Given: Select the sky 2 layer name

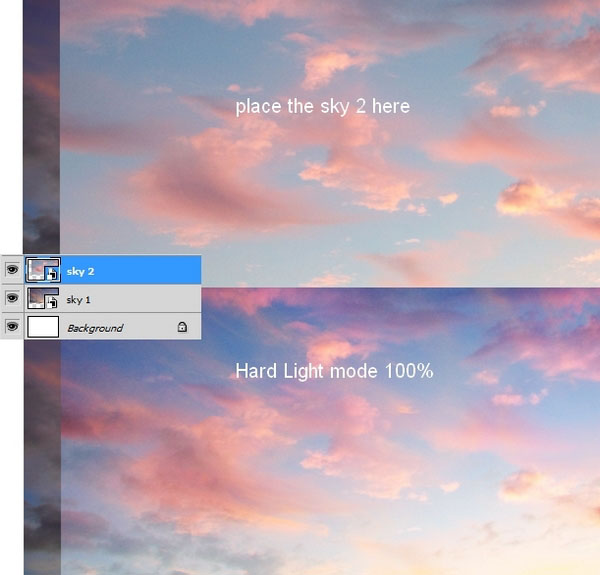Looking at the screenshot, I should pos(80,271).
